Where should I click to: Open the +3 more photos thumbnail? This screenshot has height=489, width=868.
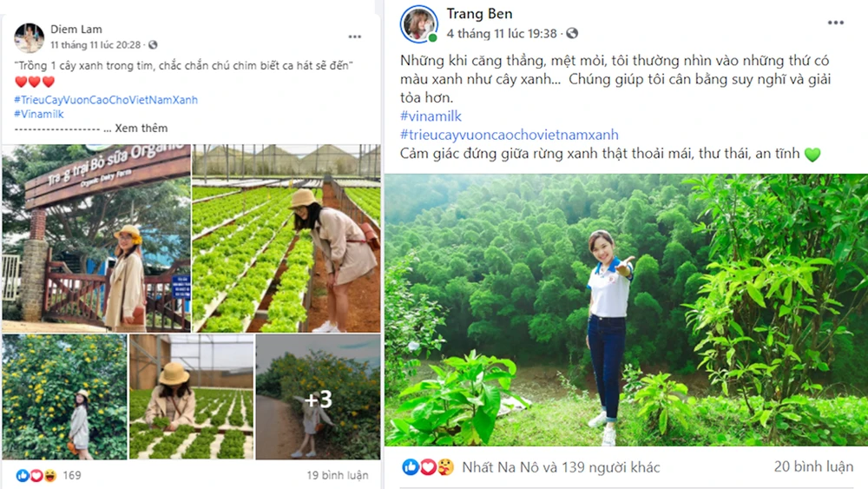coord(318,397)
